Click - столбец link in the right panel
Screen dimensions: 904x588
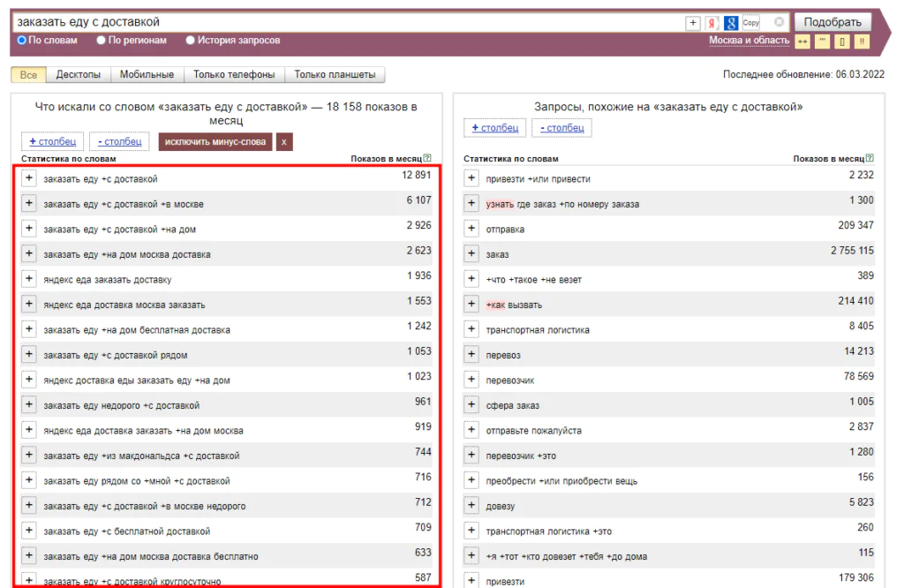click(562, 128)
